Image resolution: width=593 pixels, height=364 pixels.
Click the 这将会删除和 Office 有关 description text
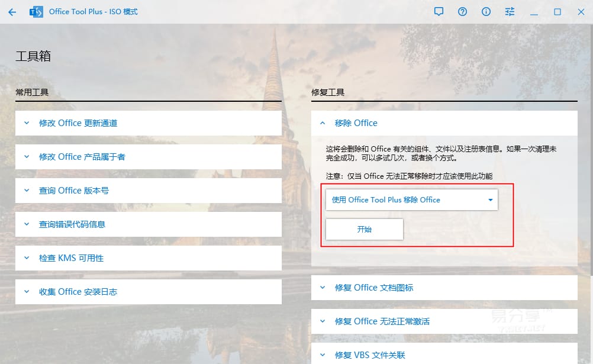[441, 153]
